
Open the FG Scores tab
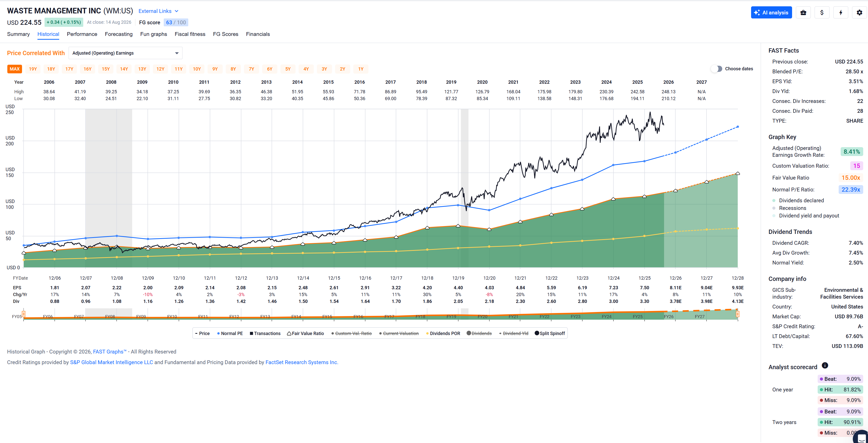(225, 34)
